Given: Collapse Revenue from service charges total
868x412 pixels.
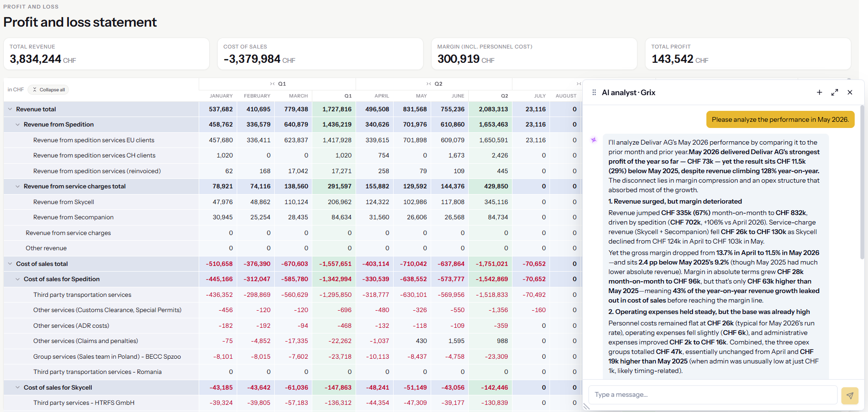Looking at the screenshot, I should click(18, 186).
